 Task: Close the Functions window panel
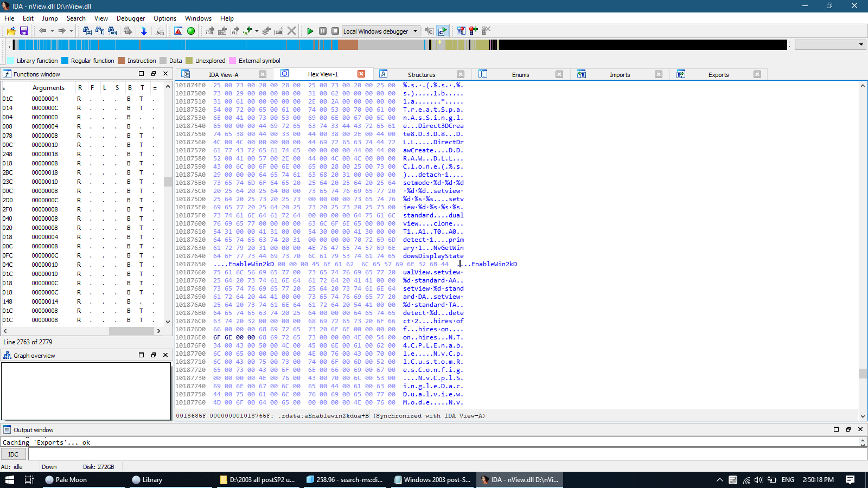click(x=165, y=74)
